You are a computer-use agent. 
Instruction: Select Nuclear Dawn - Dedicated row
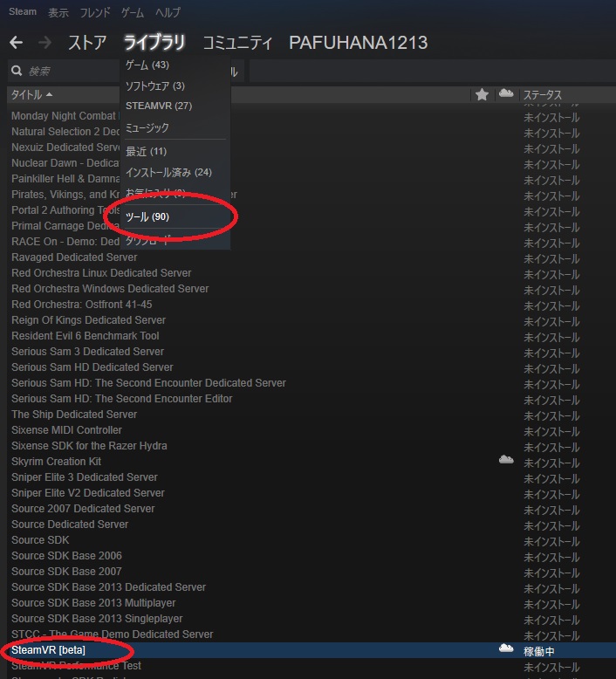point(65,163)
